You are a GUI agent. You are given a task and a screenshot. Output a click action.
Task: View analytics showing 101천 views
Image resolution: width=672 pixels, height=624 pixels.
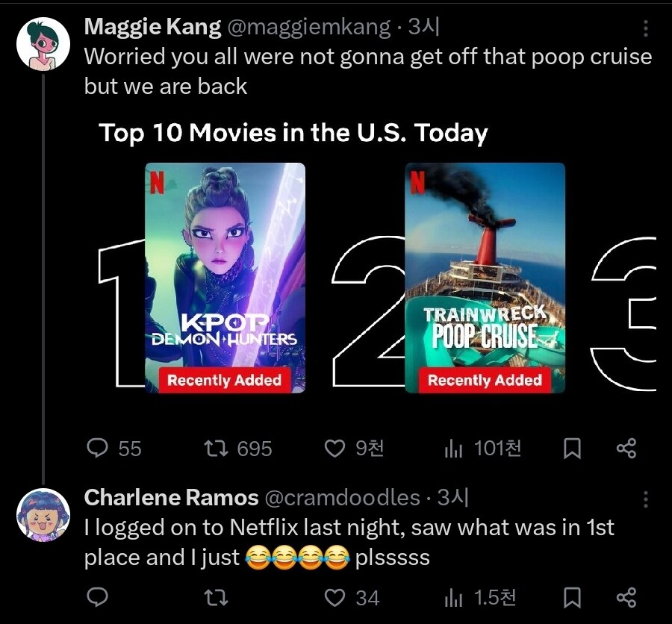point(482,449)
